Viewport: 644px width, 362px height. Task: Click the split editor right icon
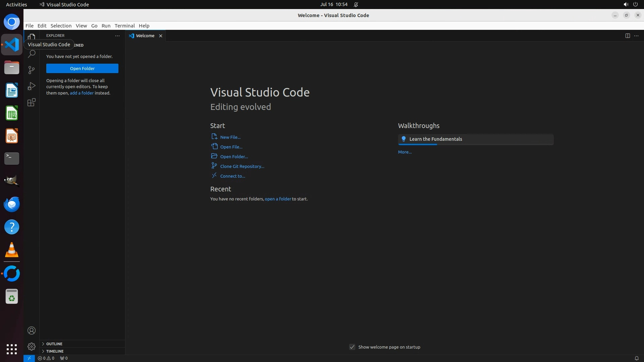point(627,36)
